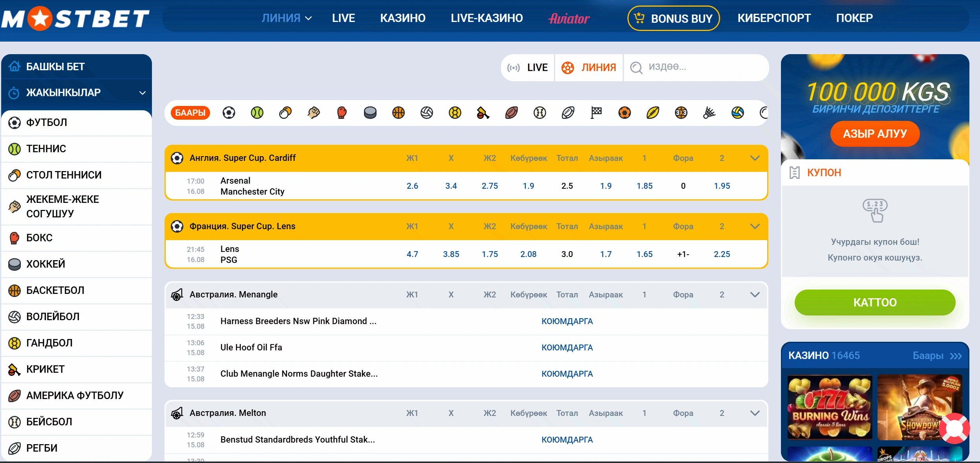The image size is (980, 463).
Task: Open the Wild Bounty Showdown game thumbnail
Action: click(x=920, y=407)
